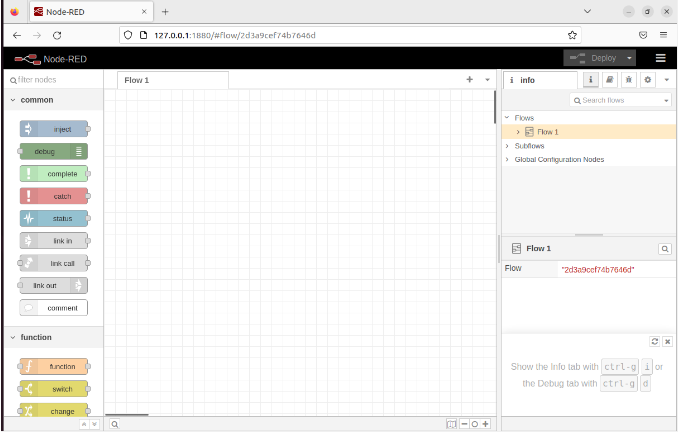
Task: Reset workspace zoom level
Action: (475, 424)
